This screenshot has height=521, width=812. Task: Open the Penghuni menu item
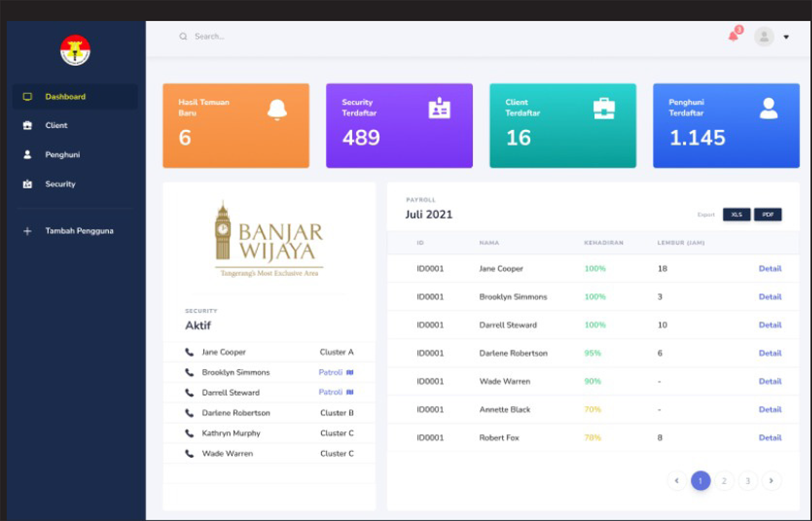62,155
